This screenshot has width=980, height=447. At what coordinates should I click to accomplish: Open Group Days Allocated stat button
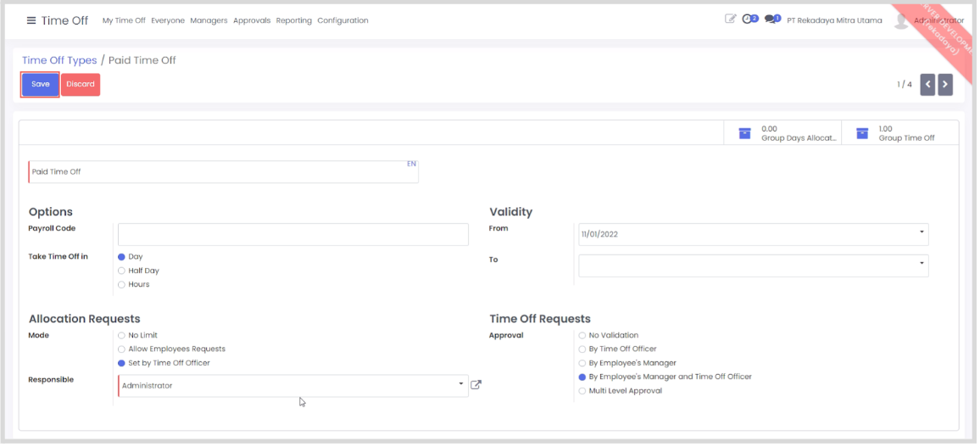click(782, 133)
